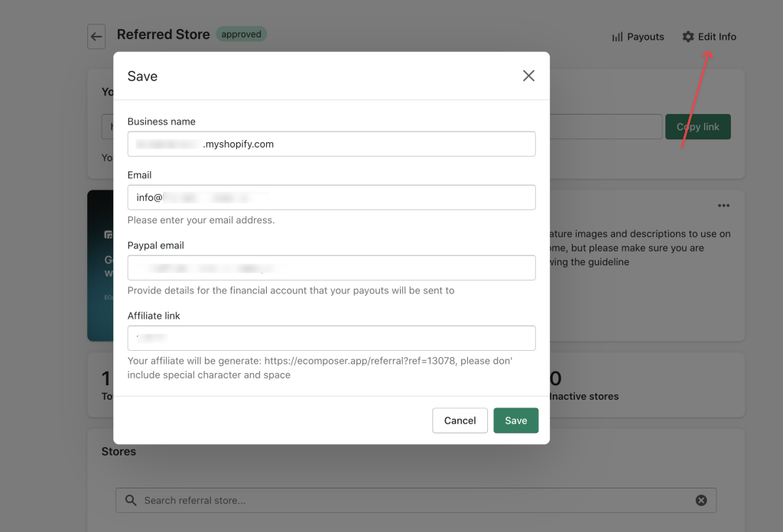Click the Payouts link text
The image size is (783, 532).
click(645, 37)
